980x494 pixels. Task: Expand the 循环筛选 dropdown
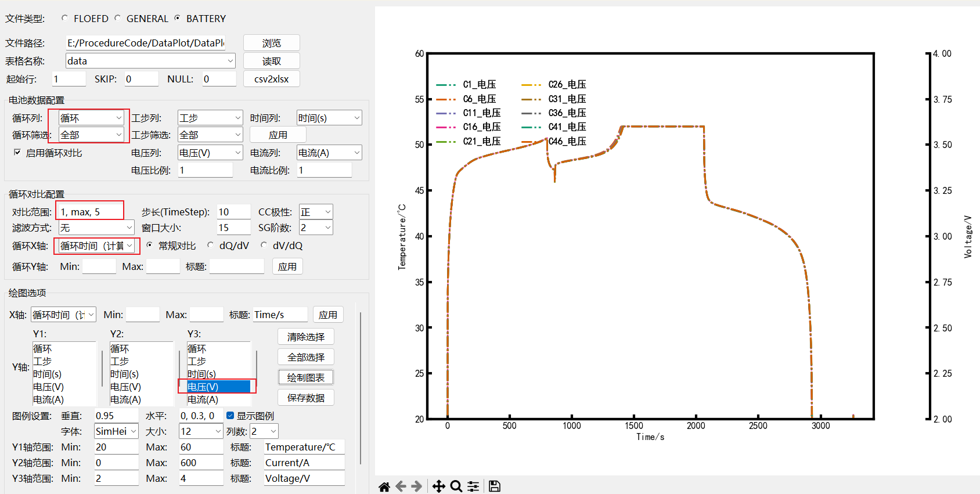click(x=92, y=135)
